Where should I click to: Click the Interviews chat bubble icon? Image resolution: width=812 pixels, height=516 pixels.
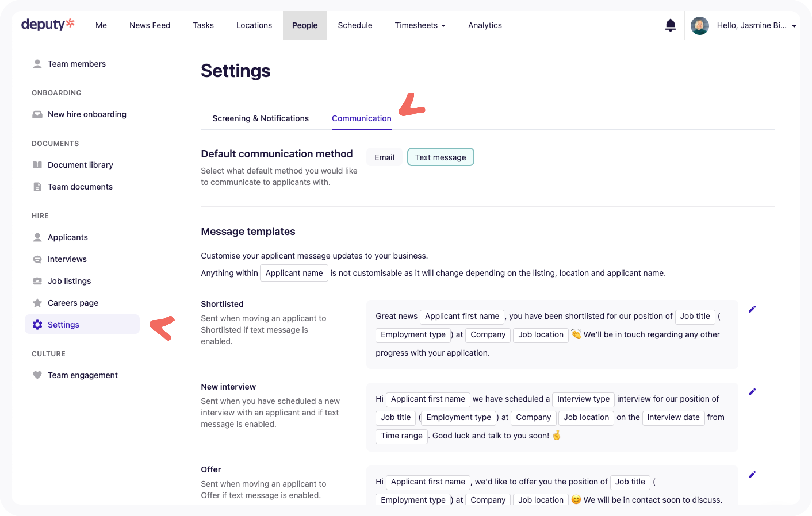(x=37, y=259)
